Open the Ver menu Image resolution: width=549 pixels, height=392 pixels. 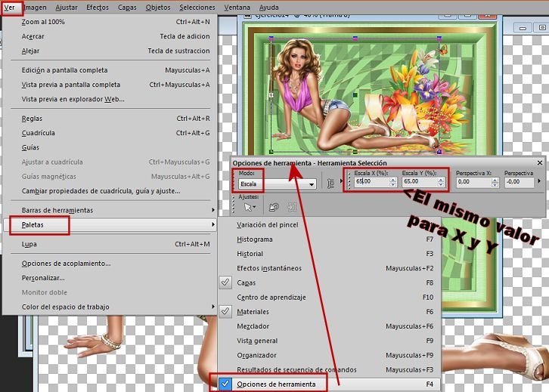coord(10,8)
